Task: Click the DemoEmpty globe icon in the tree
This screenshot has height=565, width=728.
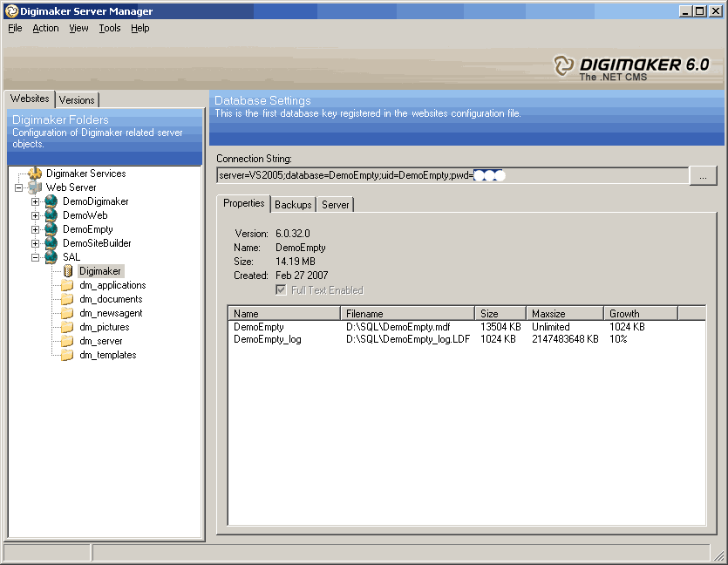Action: point(51,229)
